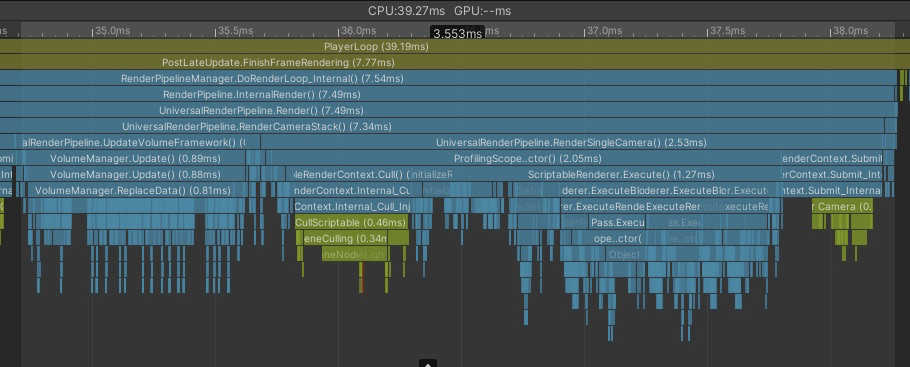
Task: Click the up-arrow panel handle at bottom
Action: coord(428,364)
